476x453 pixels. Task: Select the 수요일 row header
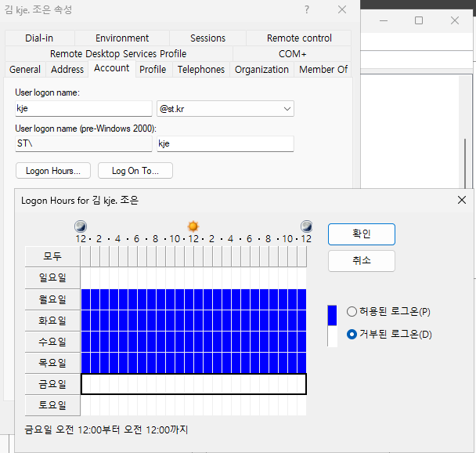pyautogui.click(x=52, y=342)
